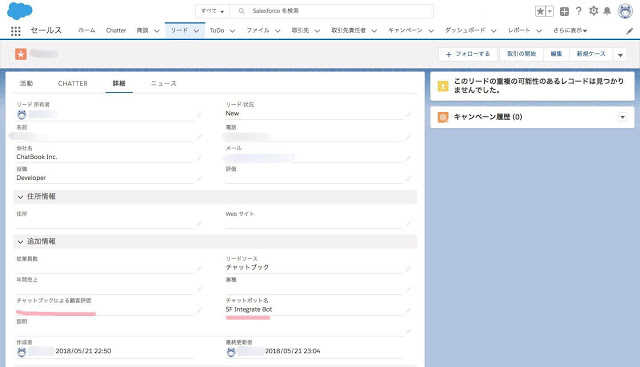Click the Salesforce search input field
The width and height of the screenshot is (640, 367).
point(331,11)
